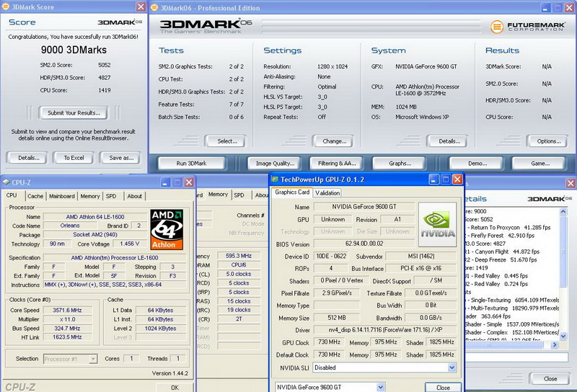
Task: Click the AMD Athlon 64 logo
Action: tap(167, 230)
